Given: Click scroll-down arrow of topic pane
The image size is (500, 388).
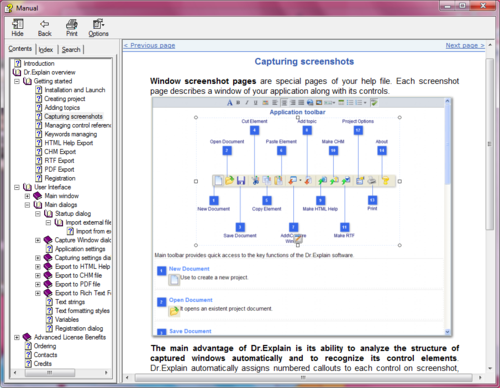Looking at the screenshot, I should point(490,368).
